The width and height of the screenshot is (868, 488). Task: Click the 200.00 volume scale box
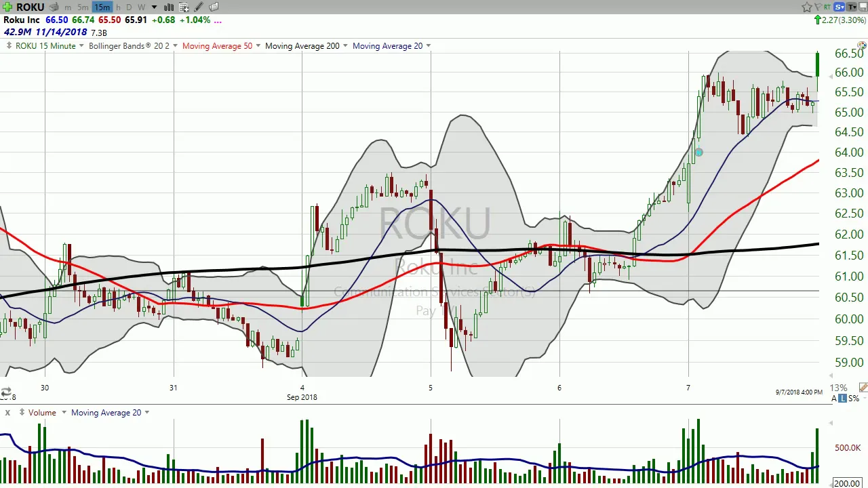[x=847, y=483]
